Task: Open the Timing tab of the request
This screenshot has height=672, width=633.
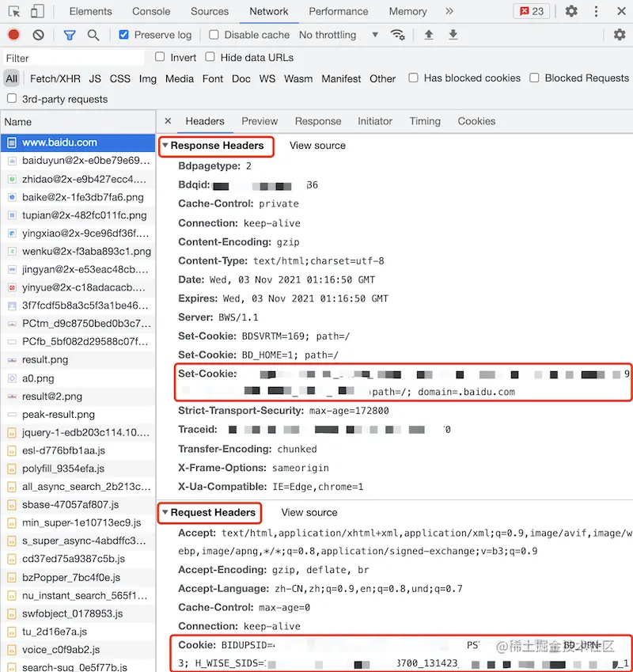Action: coord(425,121)
